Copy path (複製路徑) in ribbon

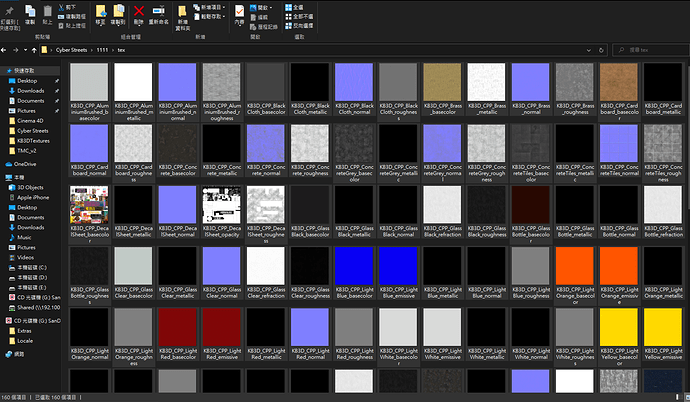72,17
